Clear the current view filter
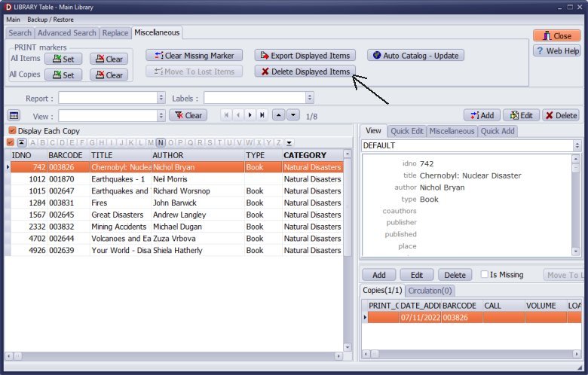588x375 pixels. pos(188,115)
